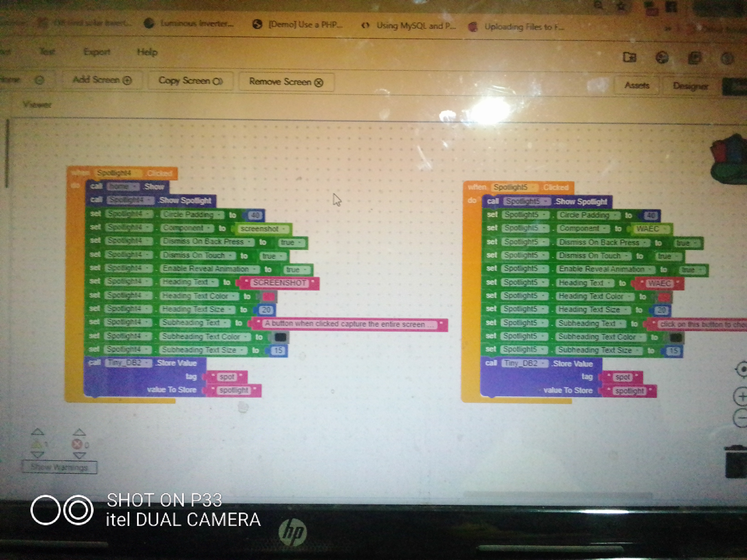
Task: Open the screenshot component dropdown
Action: point(263,229)
